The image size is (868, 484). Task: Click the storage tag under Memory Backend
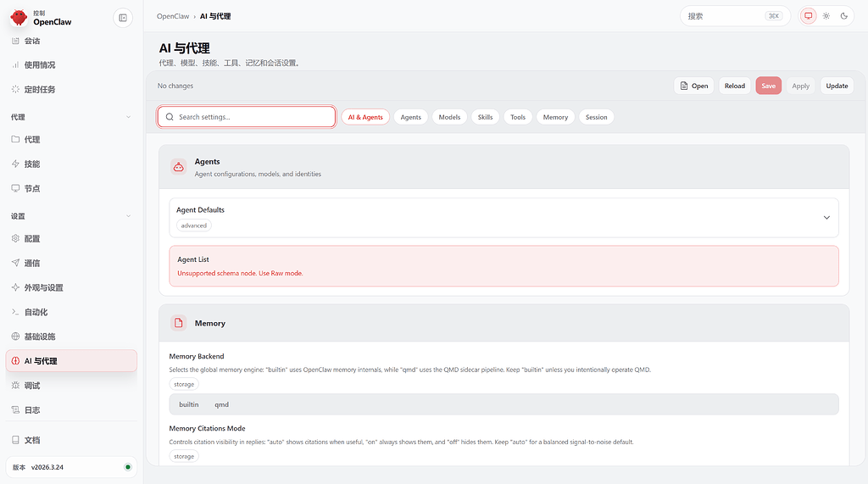click(x=184, y=384)
